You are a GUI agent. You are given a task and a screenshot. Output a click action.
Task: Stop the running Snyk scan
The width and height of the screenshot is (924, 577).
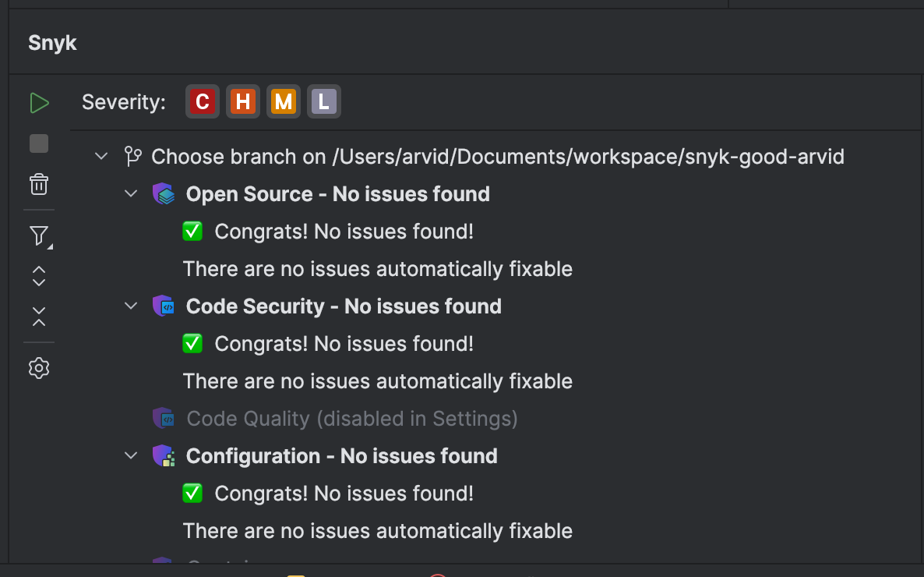tap(39, 143)
